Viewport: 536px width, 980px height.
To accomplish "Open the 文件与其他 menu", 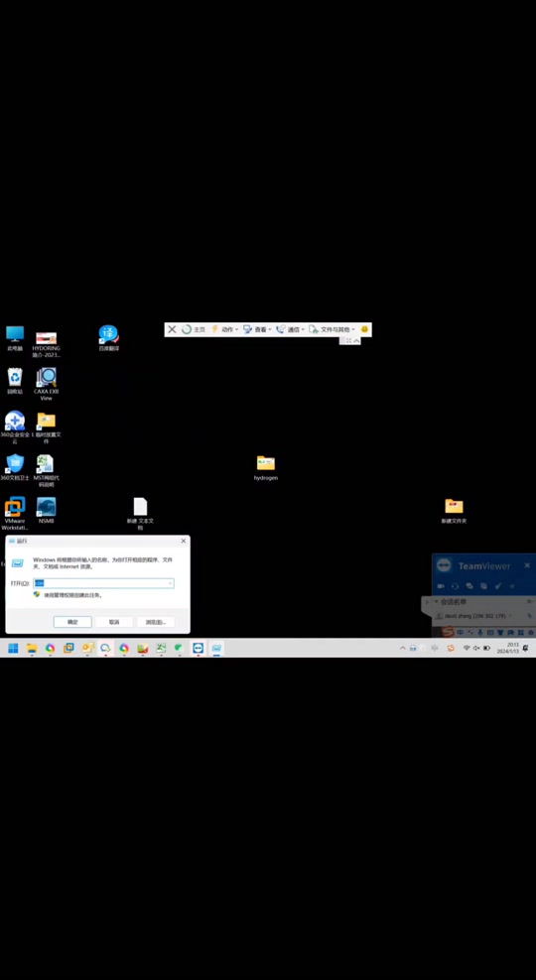I will tap(332, 329).
